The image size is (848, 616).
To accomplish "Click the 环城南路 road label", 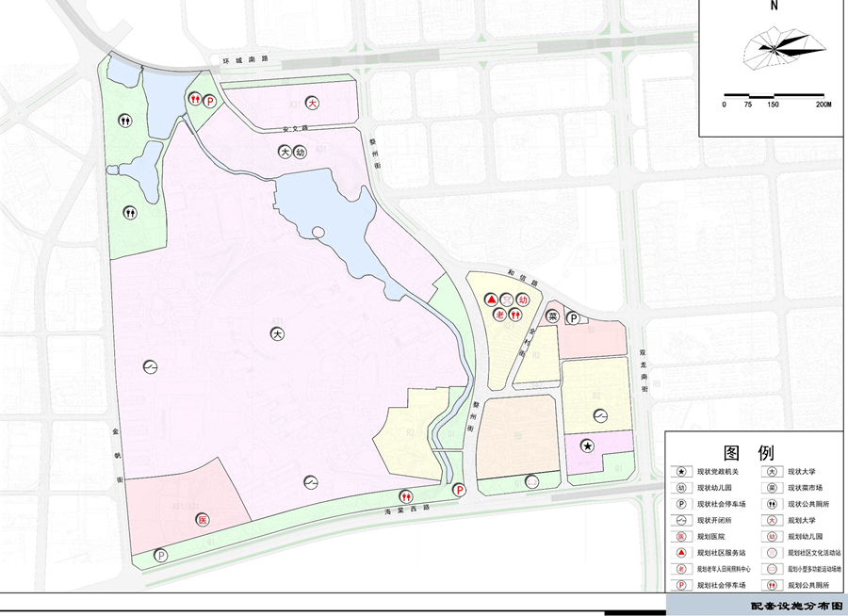I will coord(238,60).
